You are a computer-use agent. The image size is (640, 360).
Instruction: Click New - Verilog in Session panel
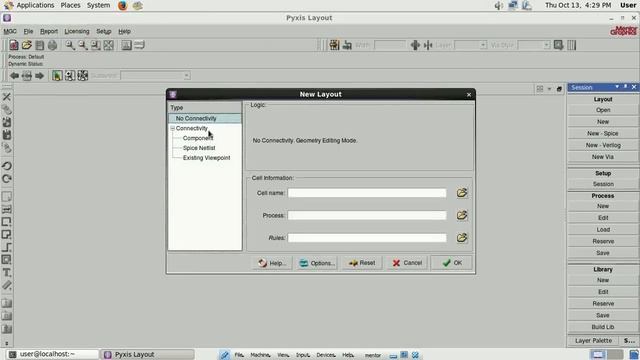coord(602,145)
